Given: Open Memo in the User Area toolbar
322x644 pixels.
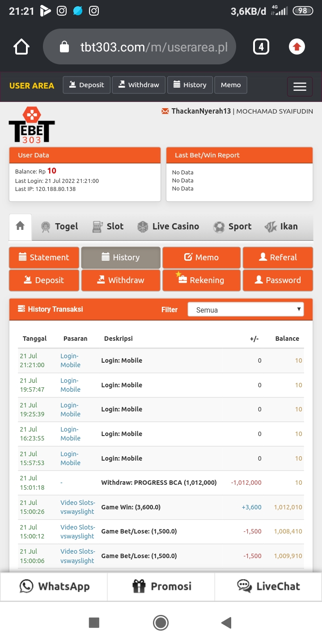Looking at the screenshot, I should click(231, 85).
